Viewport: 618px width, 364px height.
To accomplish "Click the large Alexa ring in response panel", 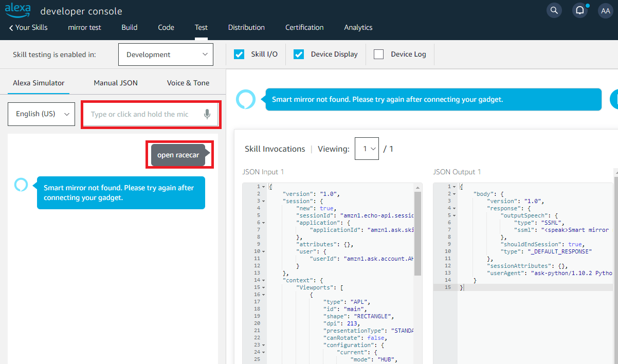I will [x=246, y=99].
